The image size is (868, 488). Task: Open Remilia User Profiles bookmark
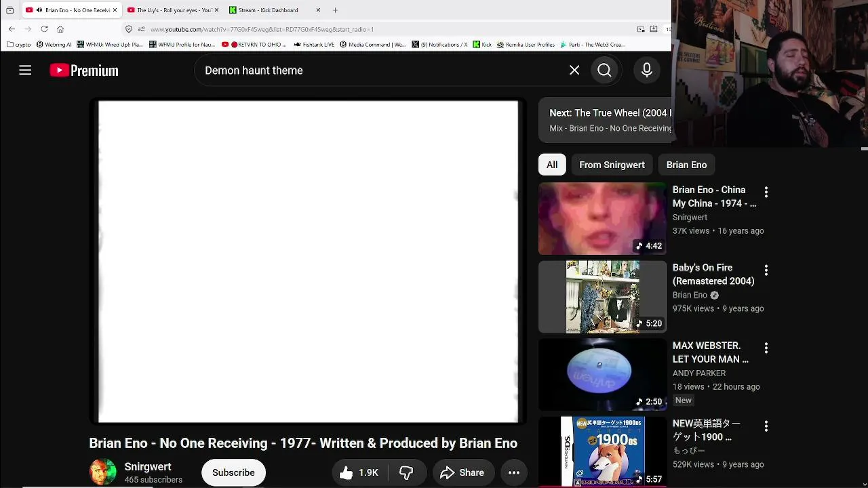point(526,45)
